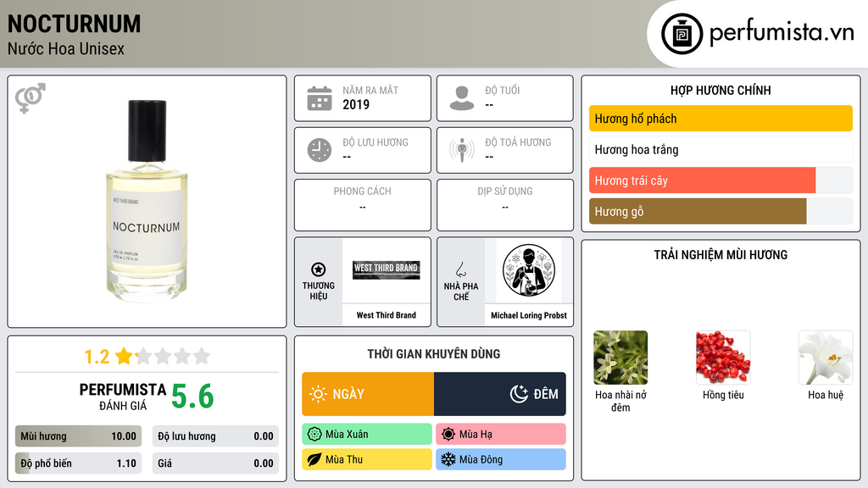Viewport: 868px width, 488px height.
Task: Click the release year value 2019
Action: tap(356, 104)
